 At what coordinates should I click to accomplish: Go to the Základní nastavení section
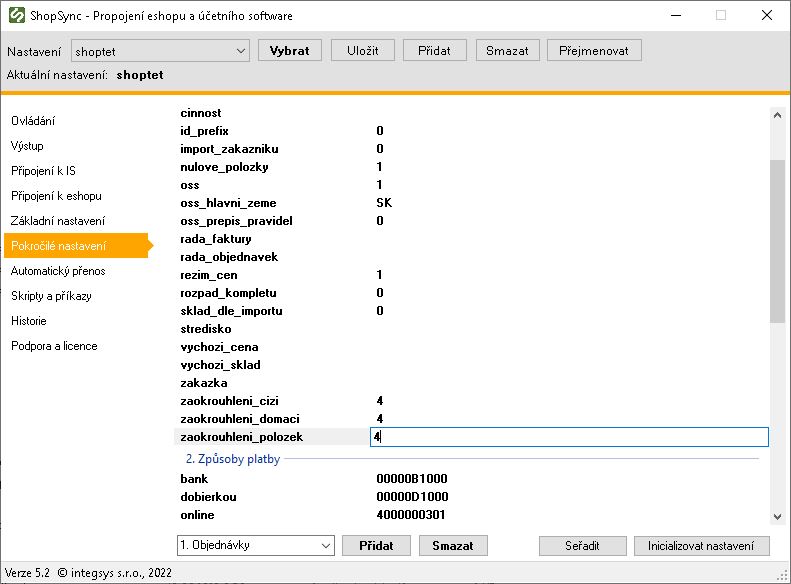pos(58,221)
